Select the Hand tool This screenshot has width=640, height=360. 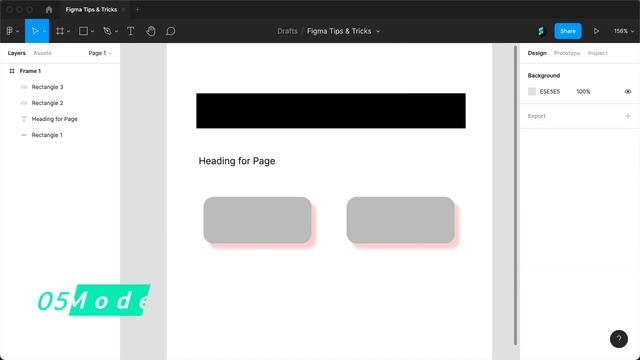coord(151,31)
